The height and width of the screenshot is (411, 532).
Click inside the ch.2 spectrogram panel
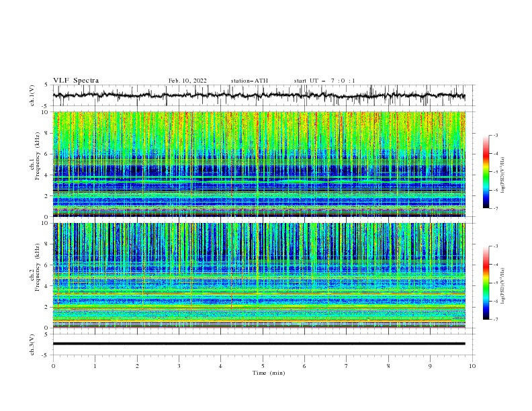coord(259,275)
